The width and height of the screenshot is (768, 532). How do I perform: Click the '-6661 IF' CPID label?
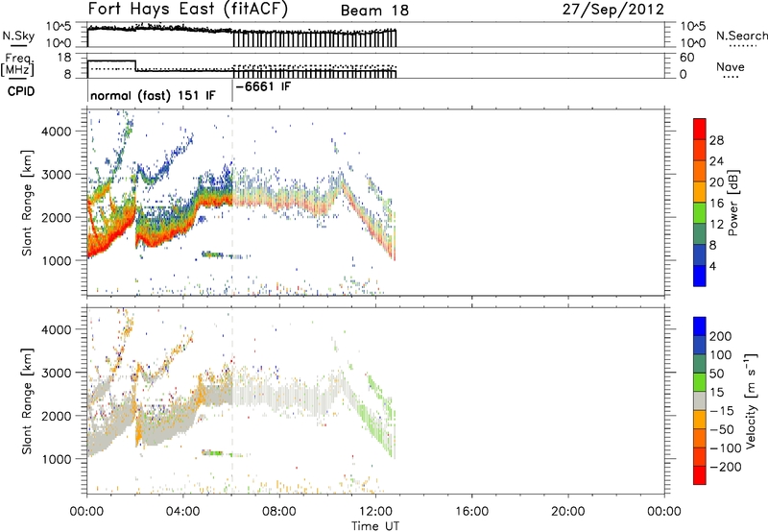click(x=263, y=86)
